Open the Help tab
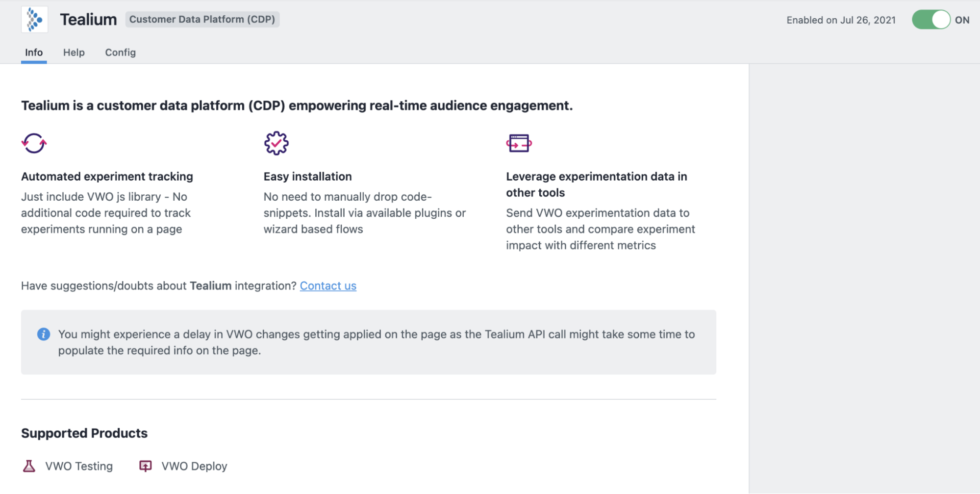This screenshot has width=980, height=494. [74, 52]
